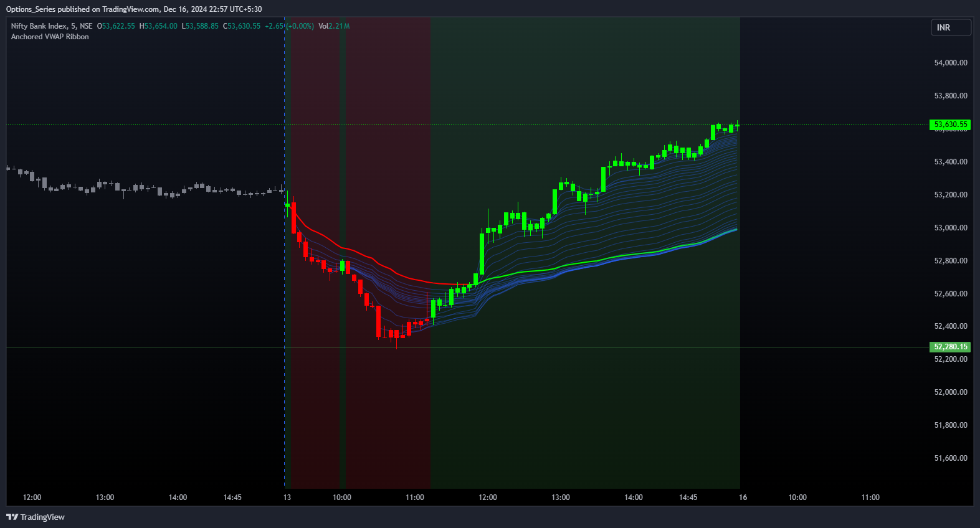Click the 13 date label on time axis
This screenshot has height=528, width=980.
pyautogui.click(x=287, y=497)
